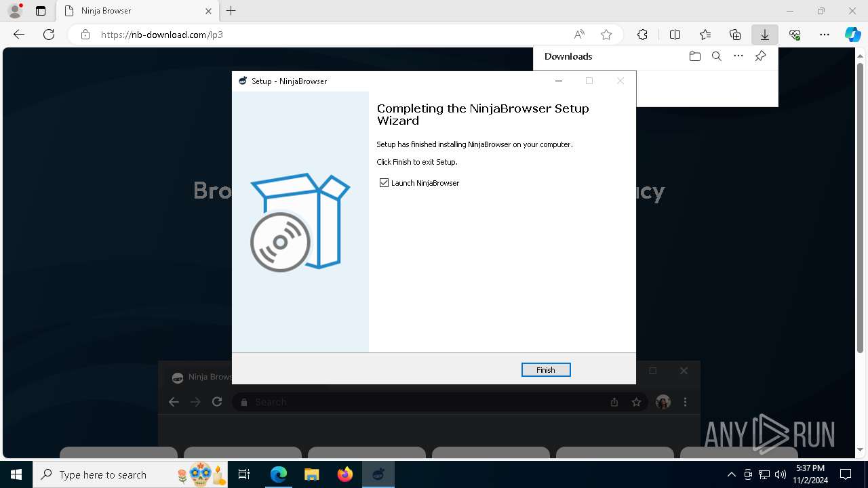The image size is (868, 488).
Task: Open Read aloud in address bar
Action: coord(579,35)
